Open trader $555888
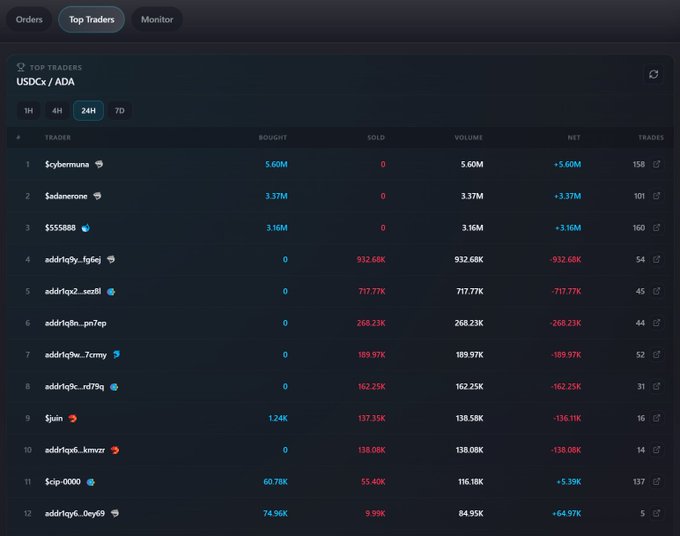Screen dimensions: 680x536 click(60, 228)
